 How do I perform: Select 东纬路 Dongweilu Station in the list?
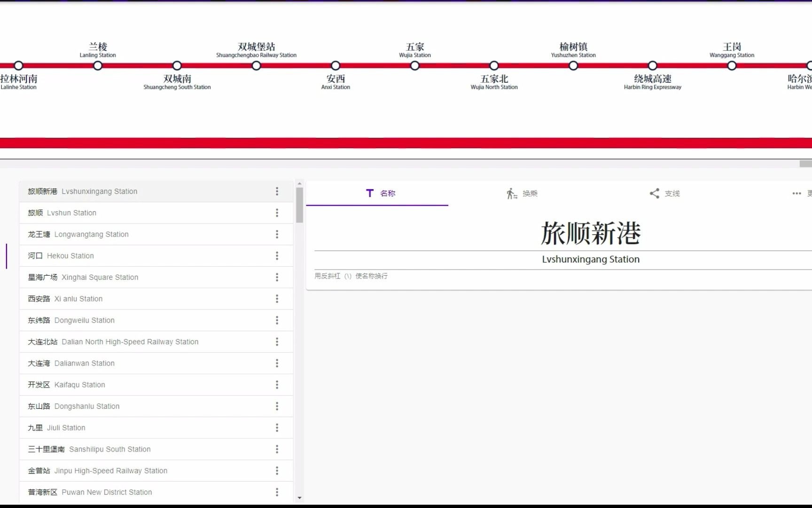[156, 320]
